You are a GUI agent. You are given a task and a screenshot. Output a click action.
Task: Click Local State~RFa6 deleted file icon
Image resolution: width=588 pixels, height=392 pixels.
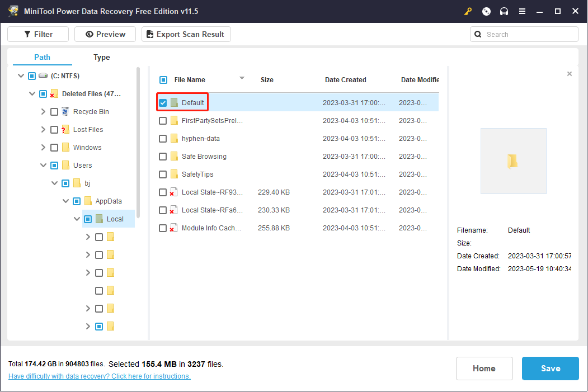click(x=173, y=210)
